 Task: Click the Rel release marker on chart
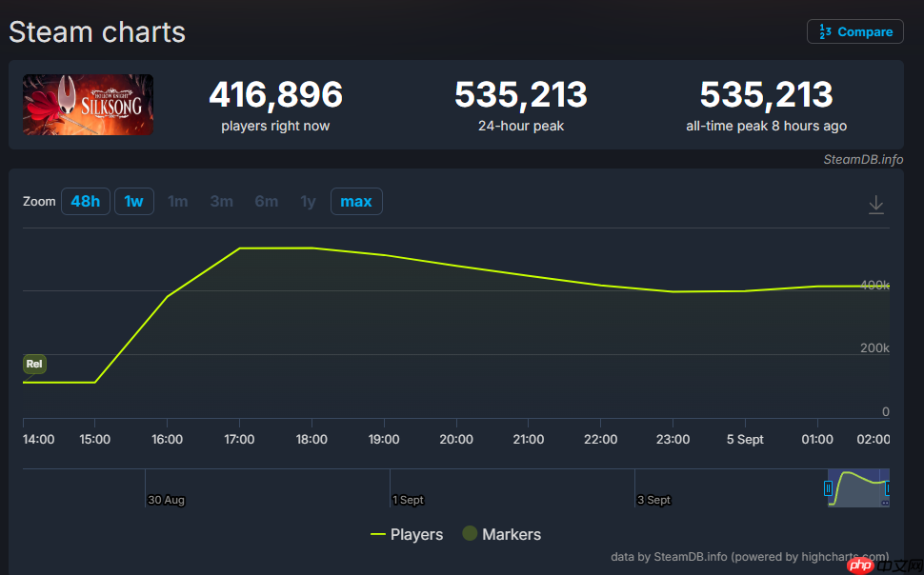click(34, 364)
